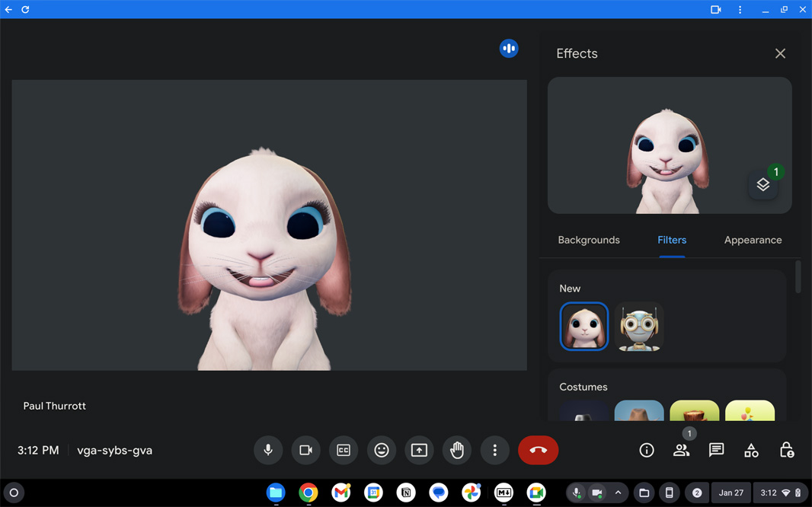This screenshot has width=812, height=507.
Task: Open host controls lock icon
Action: click(787, 450)
